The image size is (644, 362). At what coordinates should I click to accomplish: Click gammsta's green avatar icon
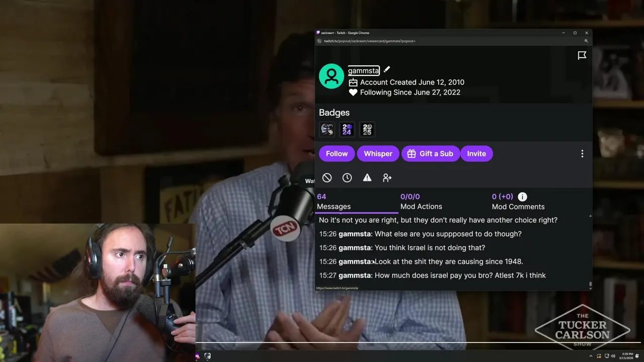pyautogui.click(x=332, y=76)
